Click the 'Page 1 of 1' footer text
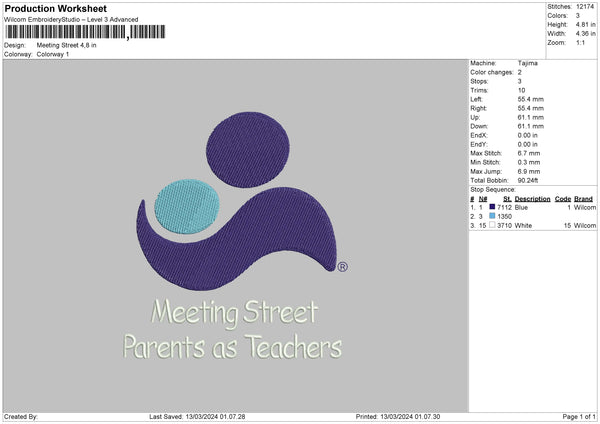 pos(579,416)
